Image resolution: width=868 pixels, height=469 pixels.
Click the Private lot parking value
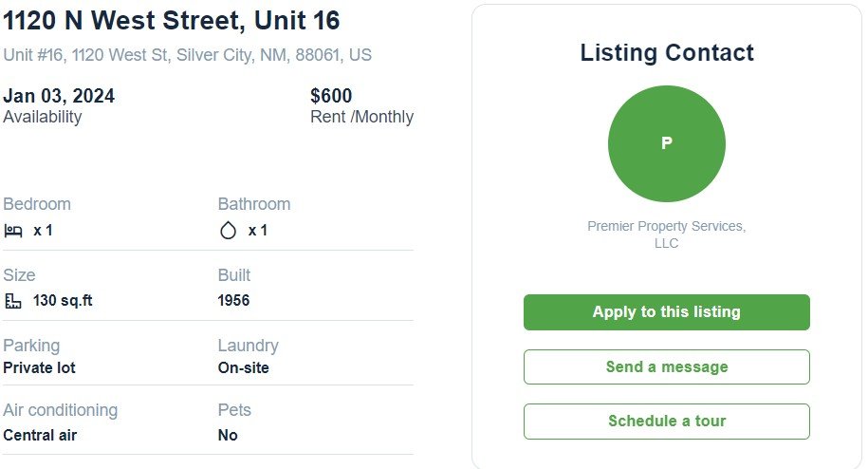pyautogui.click(x=39, y=367)
